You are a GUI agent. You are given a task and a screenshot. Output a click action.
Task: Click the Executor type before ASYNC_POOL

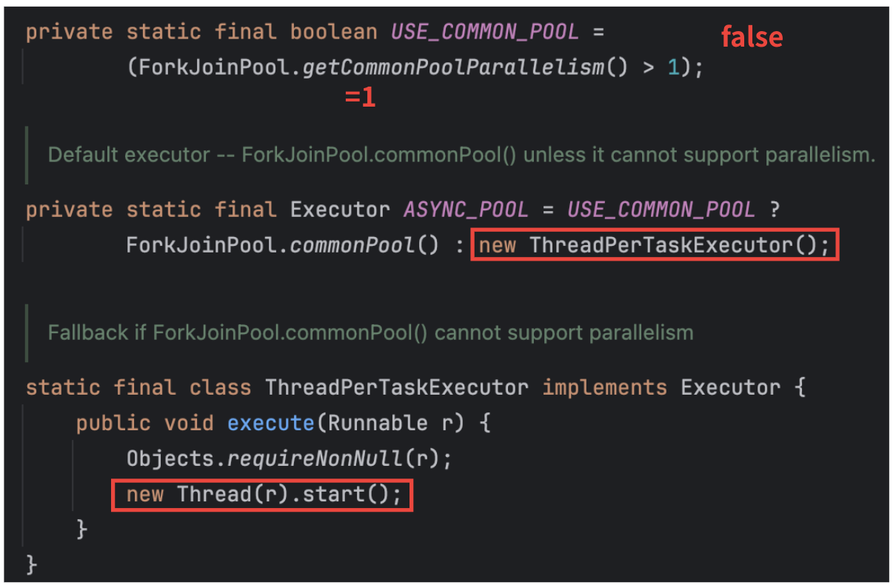point(339,210)
